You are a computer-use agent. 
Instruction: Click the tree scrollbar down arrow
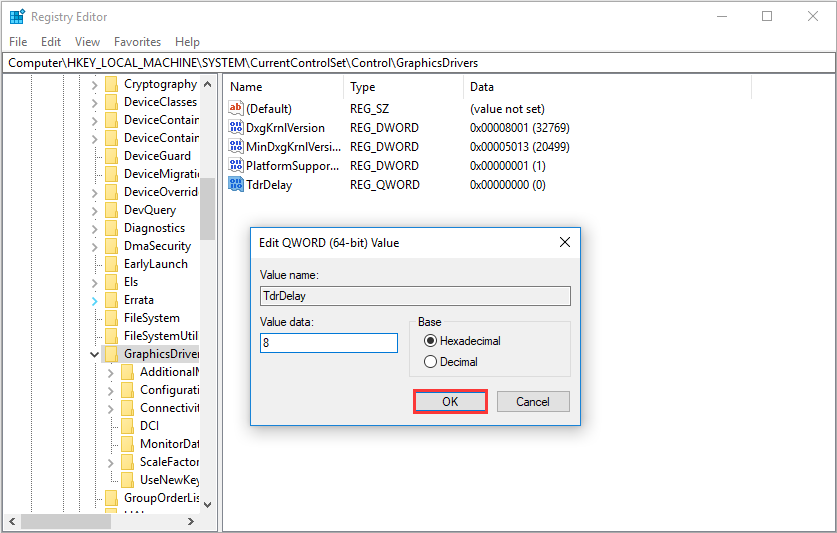tap(208, 505)
